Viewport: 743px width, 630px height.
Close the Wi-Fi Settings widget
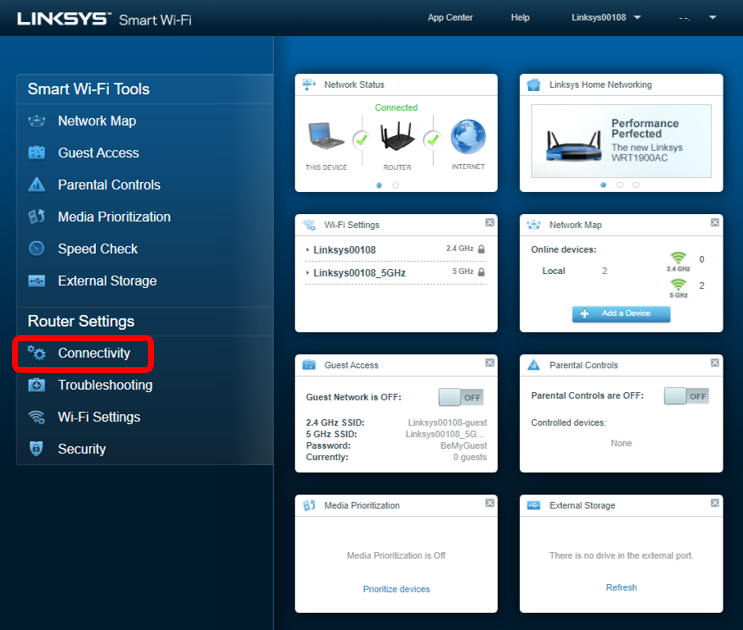click(490, 223)
